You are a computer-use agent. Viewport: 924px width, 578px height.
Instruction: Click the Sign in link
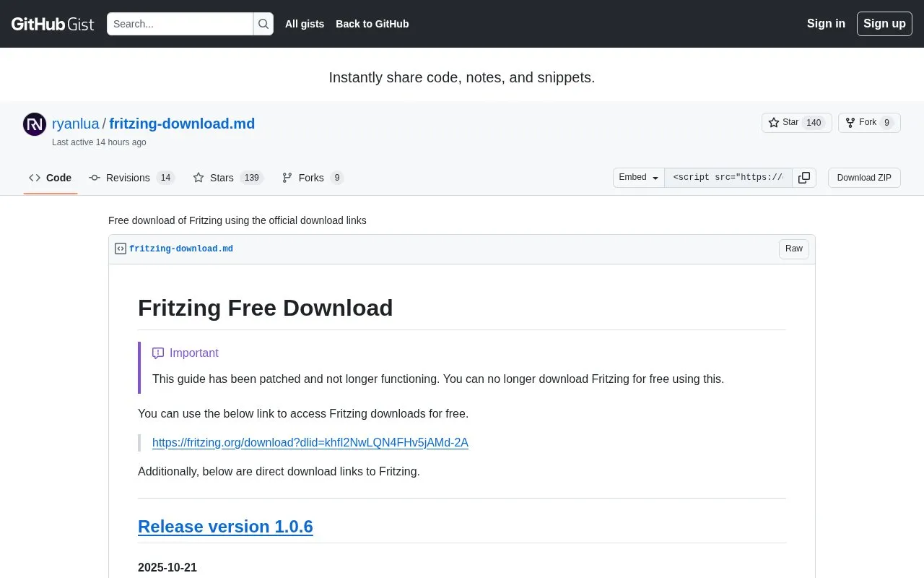pyautogui.click(x=826, y=24)
